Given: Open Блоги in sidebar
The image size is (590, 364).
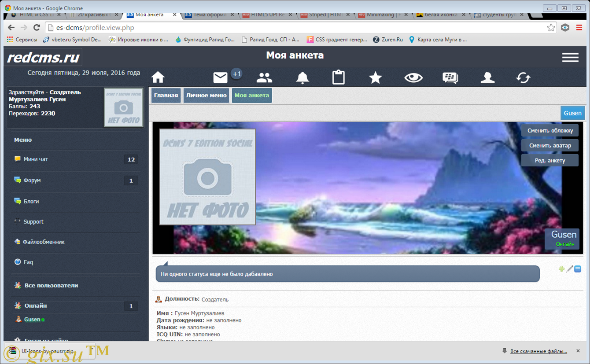Looking at the screenshot, I should [x=75, y=201].
